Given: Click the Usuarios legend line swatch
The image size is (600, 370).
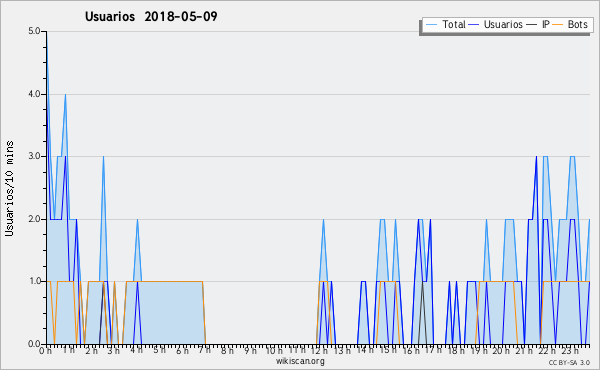Looking at the screenshot, I should [474, 25].
